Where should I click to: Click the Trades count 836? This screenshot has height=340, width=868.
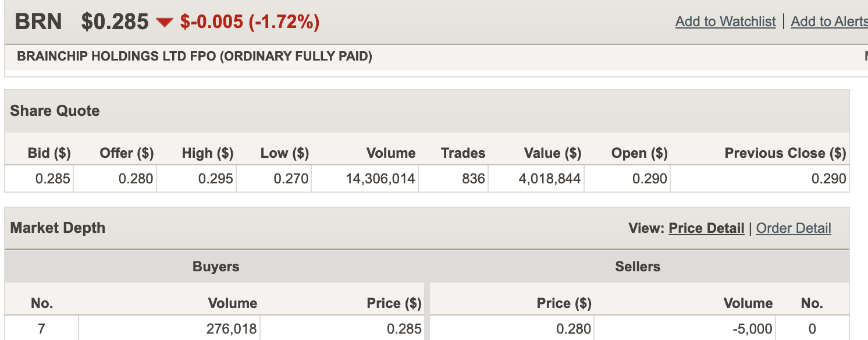tap(474, 179)
